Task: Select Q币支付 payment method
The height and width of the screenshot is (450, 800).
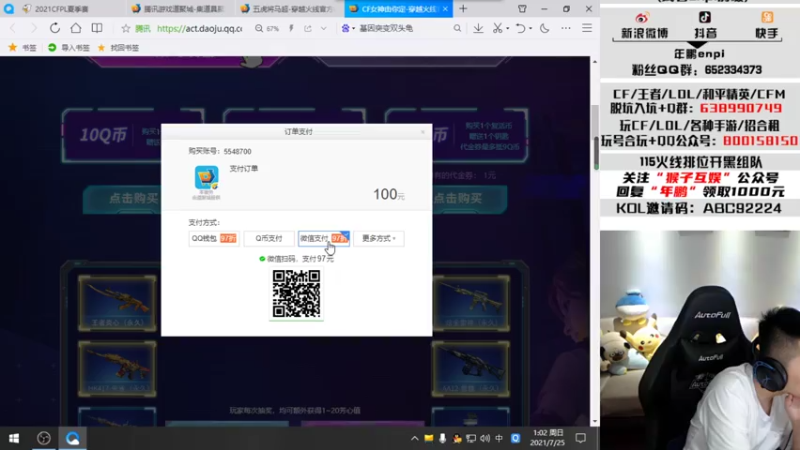Action: (x=269, y=238)
